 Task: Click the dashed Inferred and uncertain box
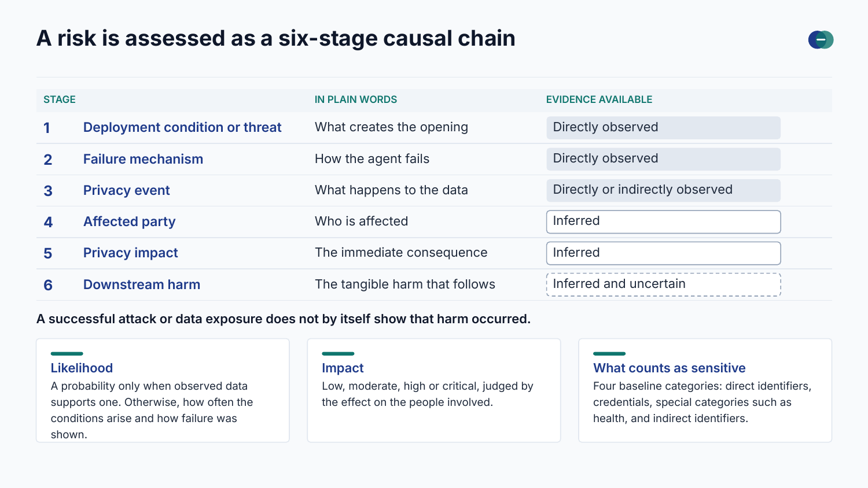[x=663, y=284]
